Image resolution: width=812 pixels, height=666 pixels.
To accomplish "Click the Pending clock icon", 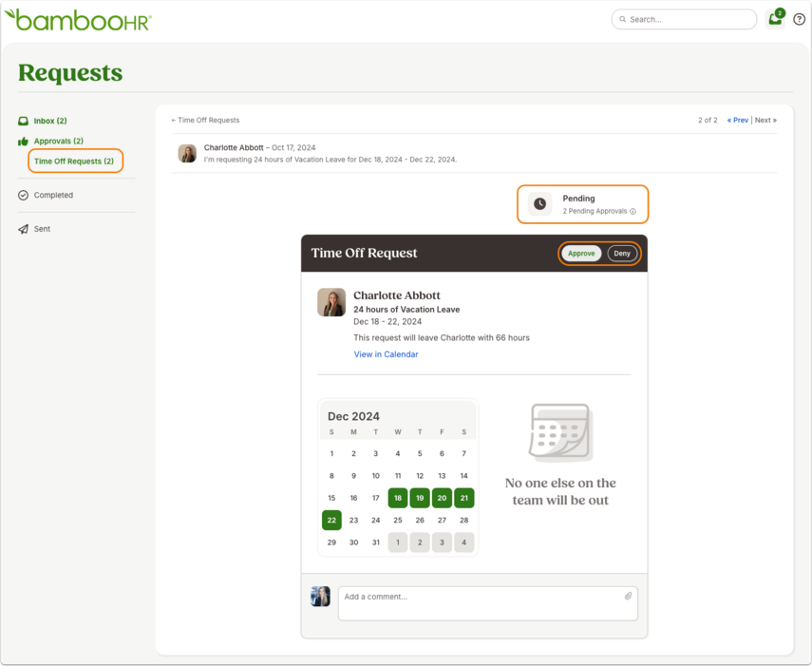I will tap(539, 204).
